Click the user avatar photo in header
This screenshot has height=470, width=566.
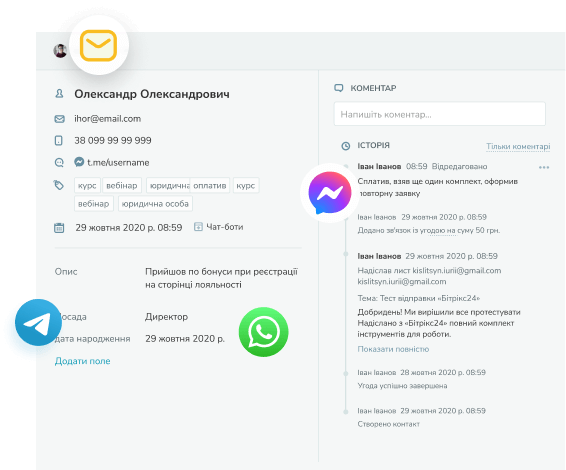click(x=60, y=51)
